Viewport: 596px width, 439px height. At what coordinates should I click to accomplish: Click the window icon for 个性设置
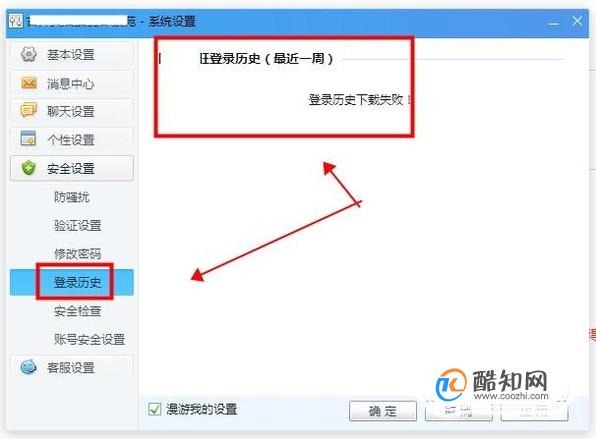tap(29, 139)
